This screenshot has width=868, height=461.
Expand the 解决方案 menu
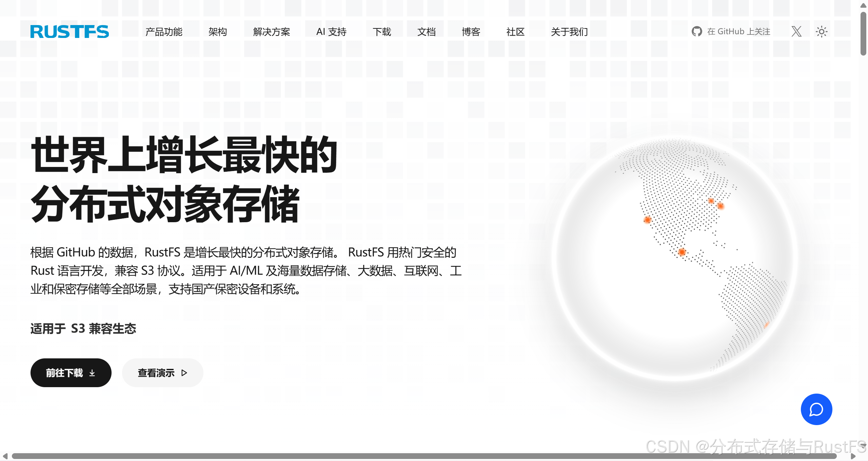[x=271, y=32]
